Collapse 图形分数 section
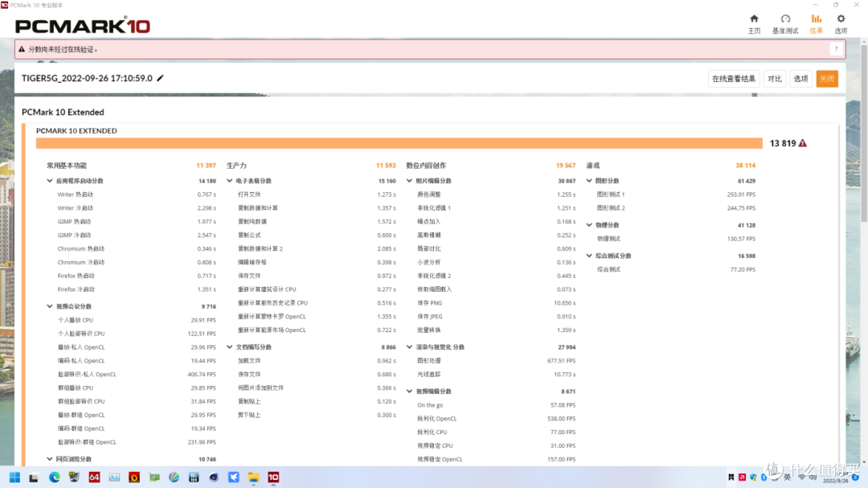The image size is (868, 488). tap(590, 181)
